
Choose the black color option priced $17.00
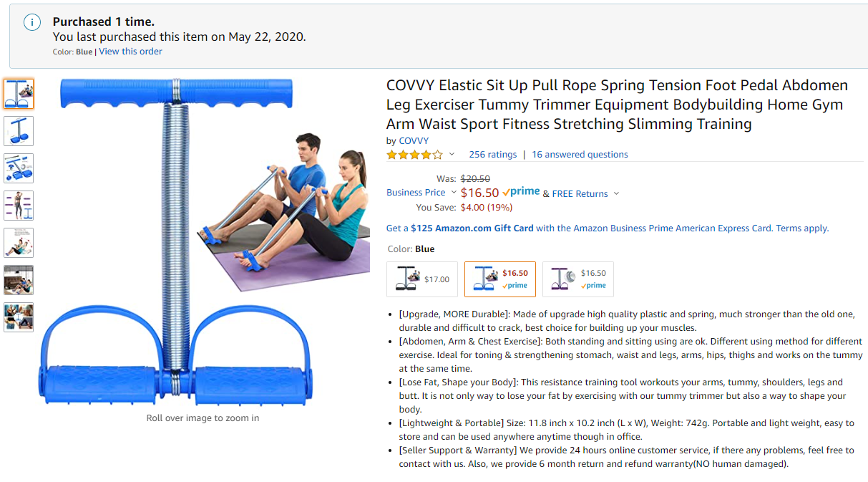pos(422,279)
